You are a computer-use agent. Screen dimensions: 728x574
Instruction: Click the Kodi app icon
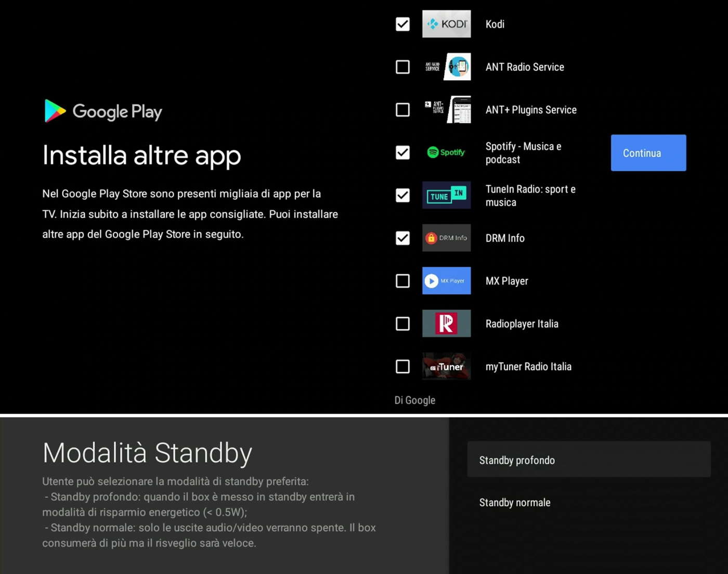[446, 24]
